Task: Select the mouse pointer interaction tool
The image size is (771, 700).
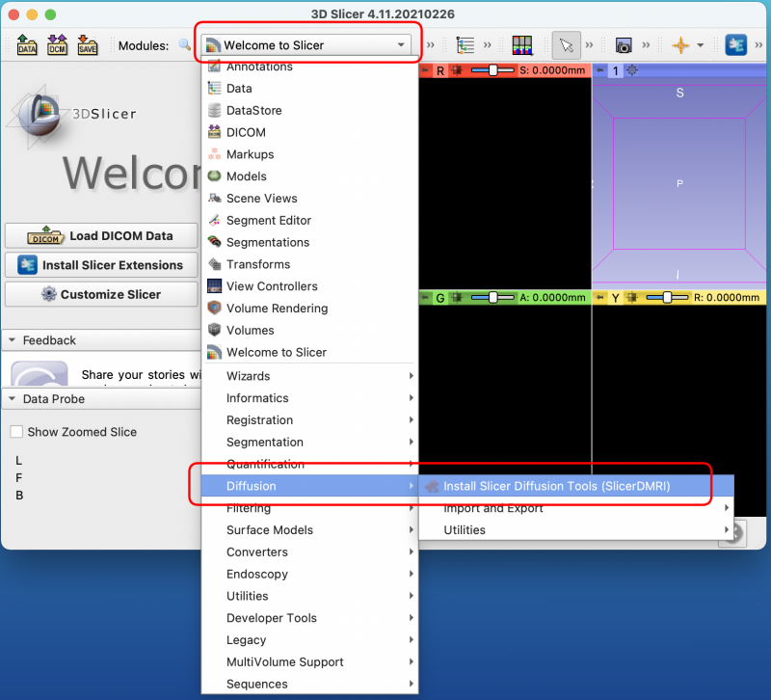Action: 567,45
